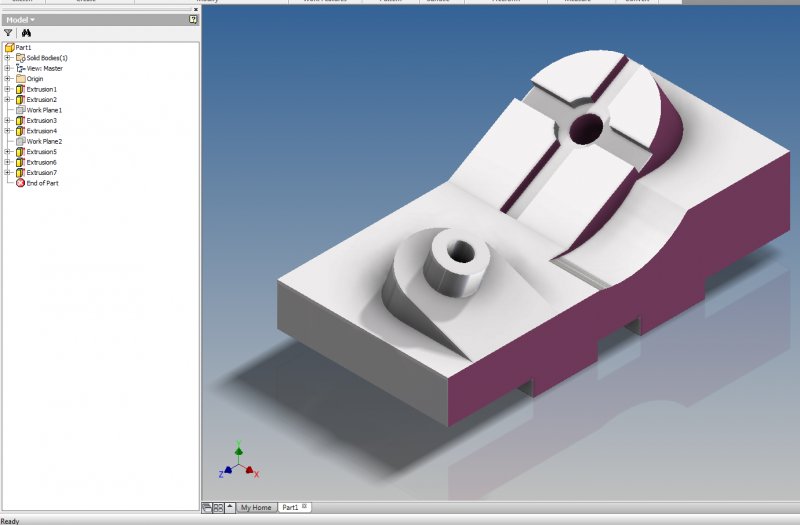Click the View: Master representation icon
The image size is (800, 525).
pyautogui.click(x=20, y=68)
